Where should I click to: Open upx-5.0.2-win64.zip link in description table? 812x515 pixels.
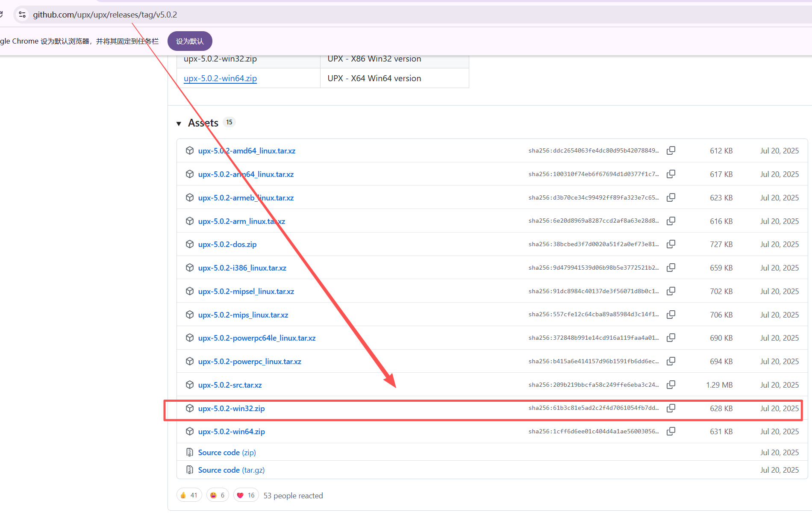220,78
